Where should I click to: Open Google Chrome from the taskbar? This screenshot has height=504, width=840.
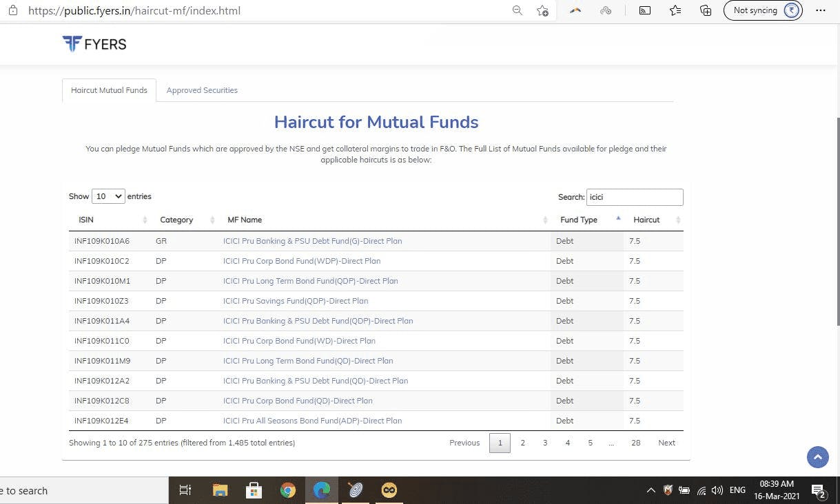(288, 490)
